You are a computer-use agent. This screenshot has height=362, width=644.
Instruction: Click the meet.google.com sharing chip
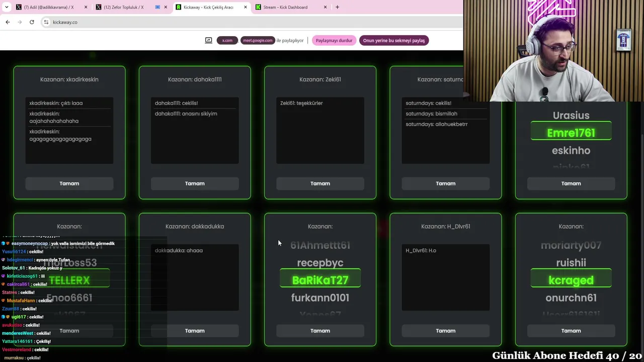tap(258, 40)
